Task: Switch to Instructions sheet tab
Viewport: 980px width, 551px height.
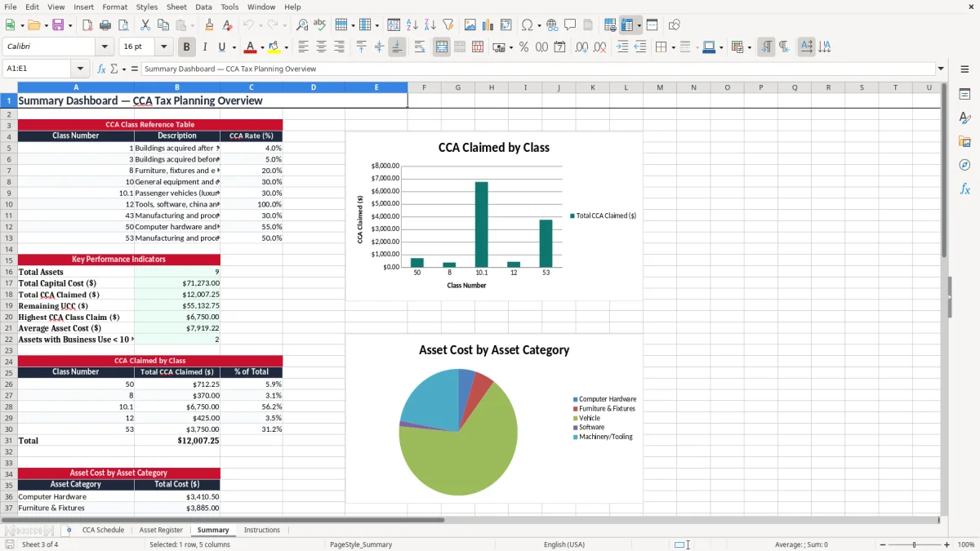Action: [261, 530]
